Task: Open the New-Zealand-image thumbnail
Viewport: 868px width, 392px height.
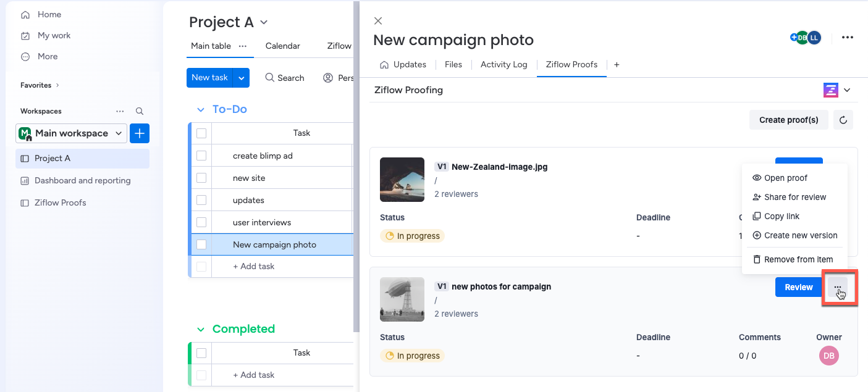Action: click(402, 180)
